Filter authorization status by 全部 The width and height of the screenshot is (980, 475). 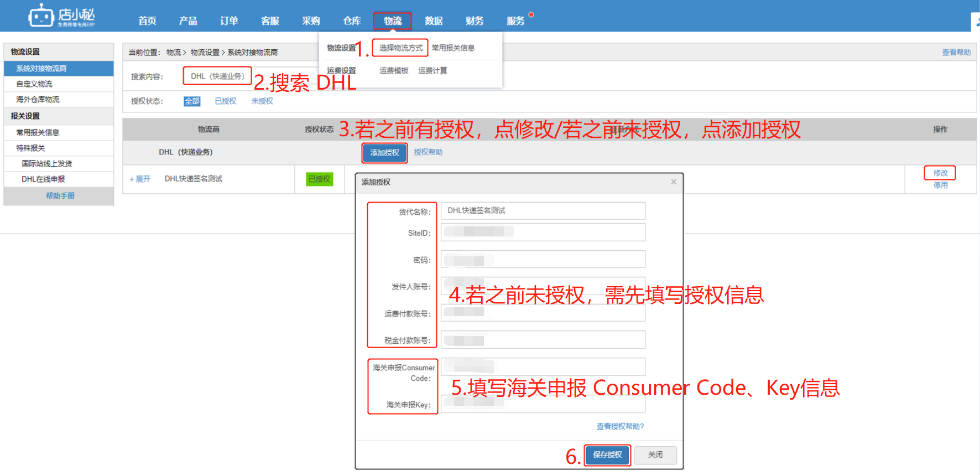point(192,101)
